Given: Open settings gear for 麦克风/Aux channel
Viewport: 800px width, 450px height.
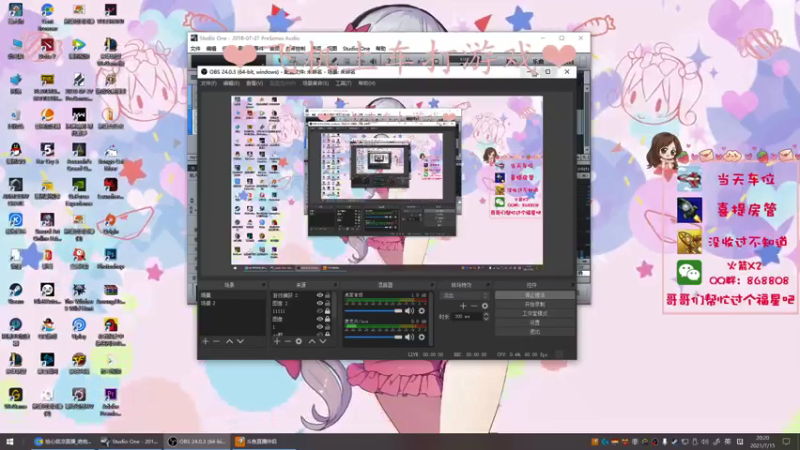Looking at the screenshot, I should (421, 337).
